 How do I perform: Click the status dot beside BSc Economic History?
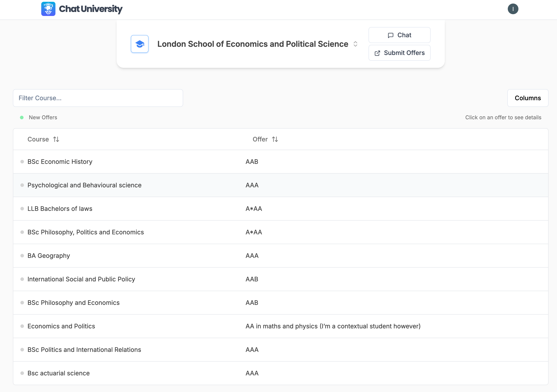point(22,162)
